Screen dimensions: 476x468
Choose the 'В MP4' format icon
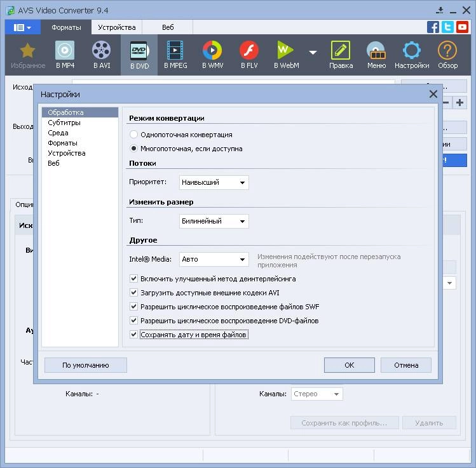pos(65,50)
